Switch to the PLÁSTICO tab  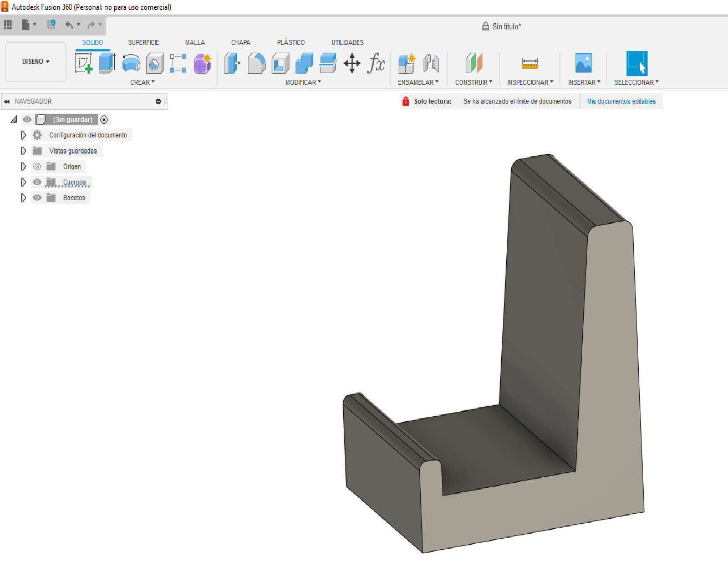[x=291, y=43]
